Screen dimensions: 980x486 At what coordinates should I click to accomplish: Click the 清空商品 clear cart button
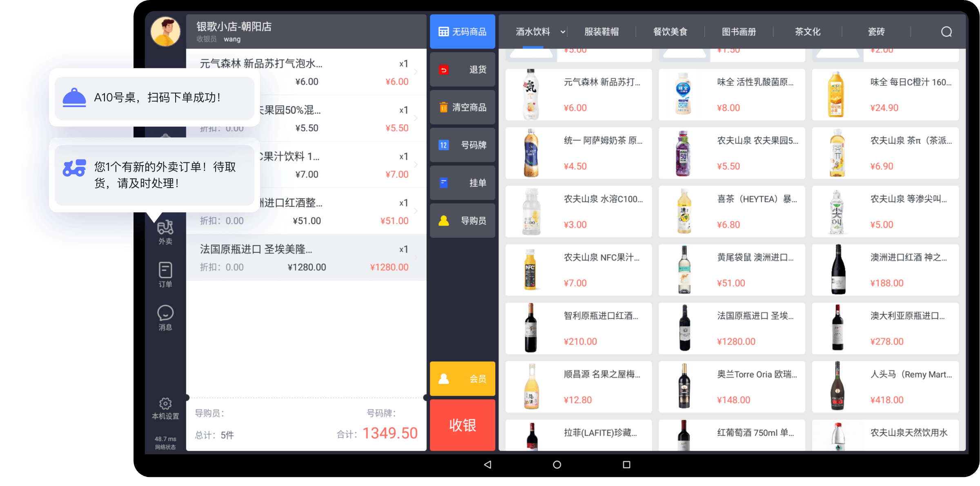(462, 108)
